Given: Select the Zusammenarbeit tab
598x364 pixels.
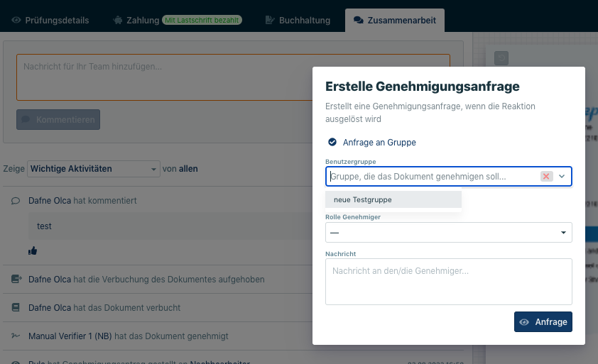Looking at the screenshot, I should (394, 20).
